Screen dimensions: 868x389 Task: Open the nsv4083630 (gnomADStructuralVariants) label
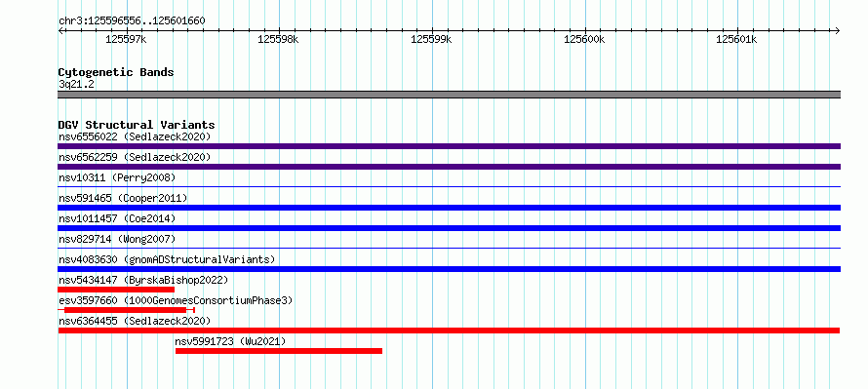[167, 259]
